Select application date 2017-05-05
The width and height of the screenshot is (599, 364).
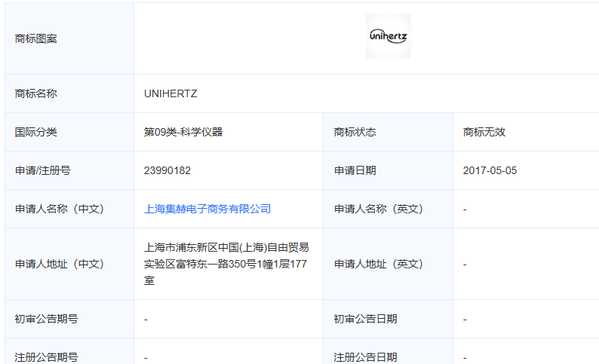pos(490,170)
